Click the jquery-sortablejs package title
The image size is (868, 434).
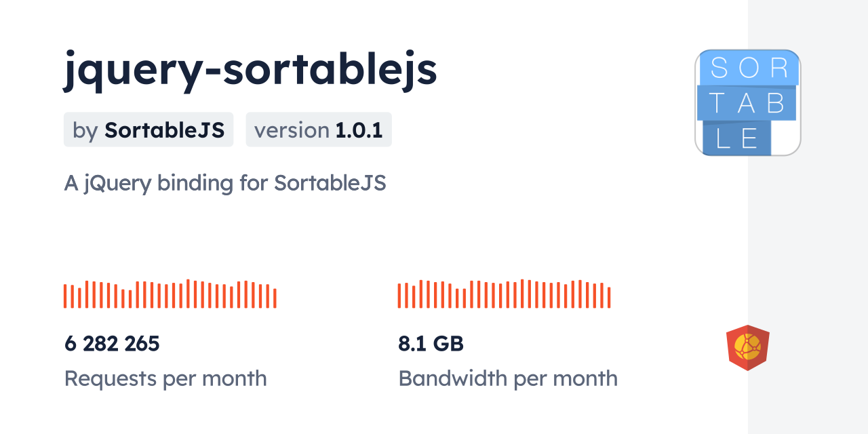(250, 70)
